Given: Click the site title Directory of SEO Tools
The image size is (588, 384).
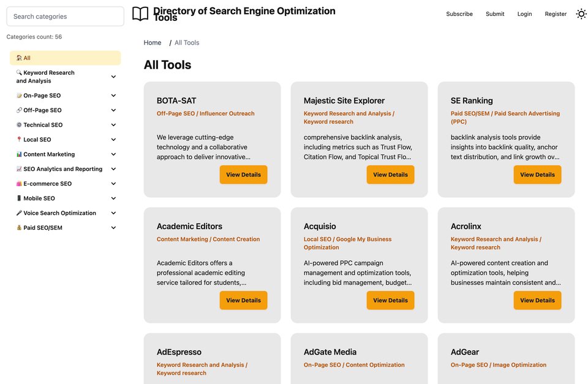Looking at the screenshot, I should pos(244,14).
